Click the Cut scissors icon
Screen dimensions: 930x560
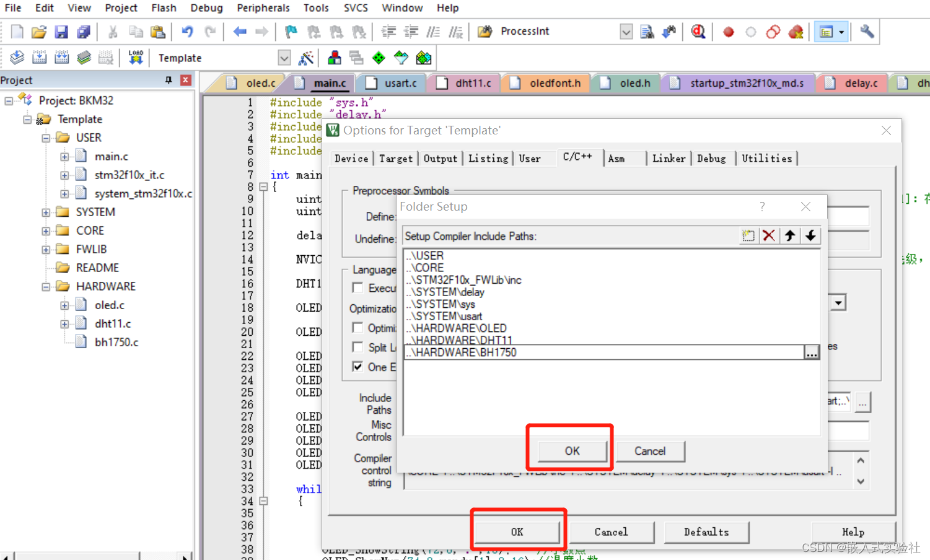click(x=113, y=32)
